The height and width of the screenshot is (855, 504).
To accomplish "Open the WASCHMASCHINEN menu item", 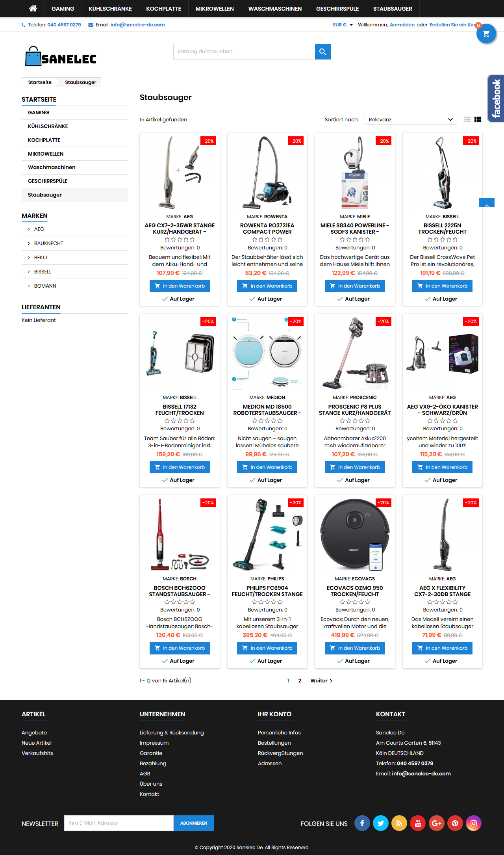I will 275,9.
